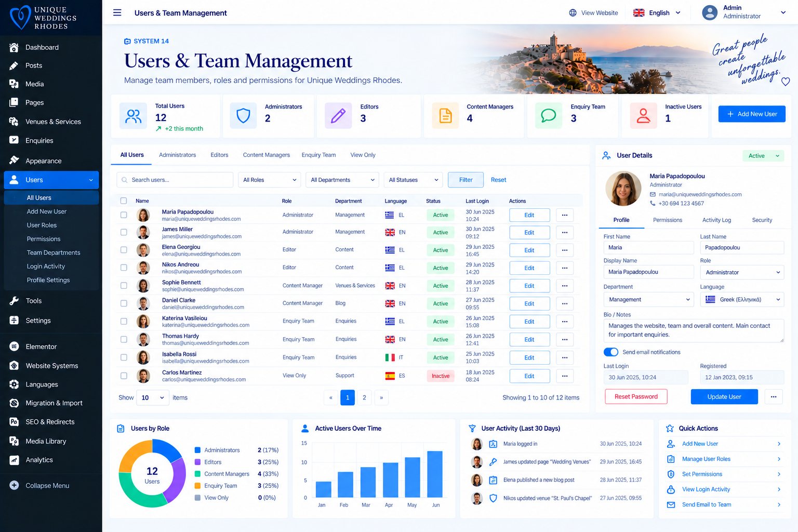Go to page 2 of users

click(364, 397)
